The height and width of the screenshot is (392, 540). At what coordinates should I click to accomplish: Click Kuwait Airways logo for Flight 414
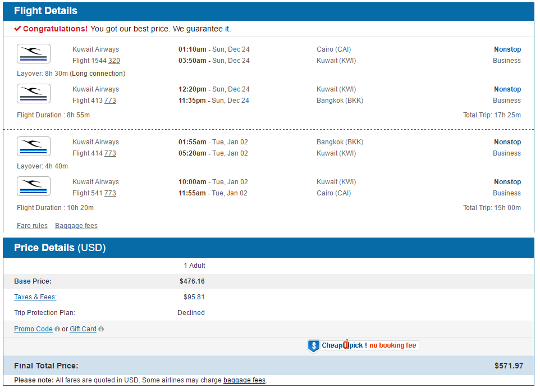34,147
